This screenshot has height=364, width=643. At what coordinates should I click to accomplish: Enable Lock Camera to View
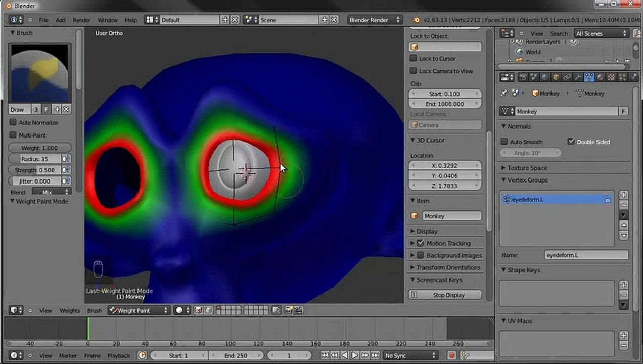[413, 71]
